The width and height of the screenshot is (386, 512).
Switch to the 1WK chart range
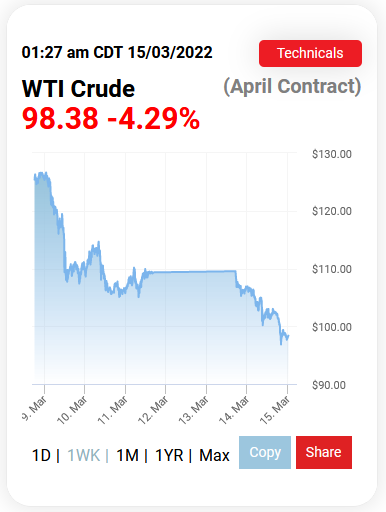pos(84,455)
